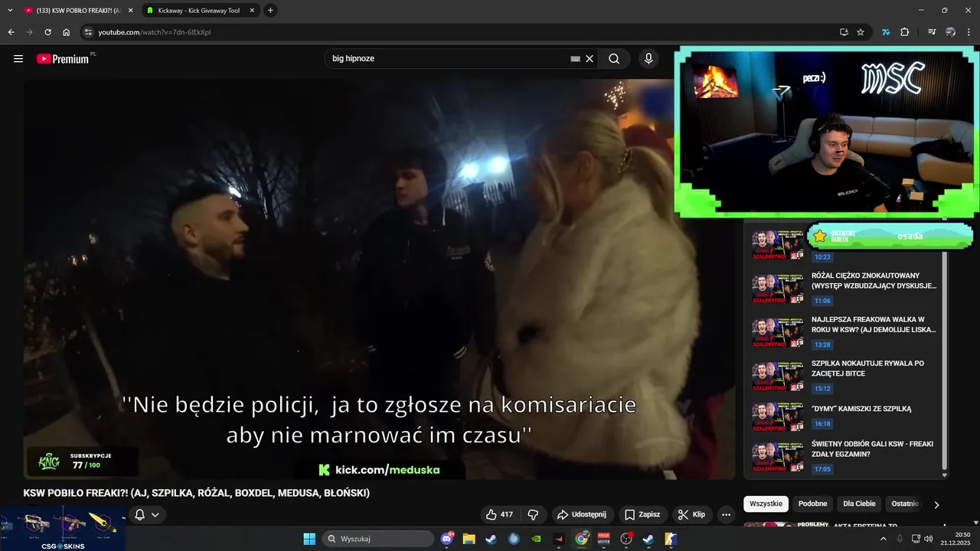Open a new browser tab
980x551 pixels.
[270, 11]
